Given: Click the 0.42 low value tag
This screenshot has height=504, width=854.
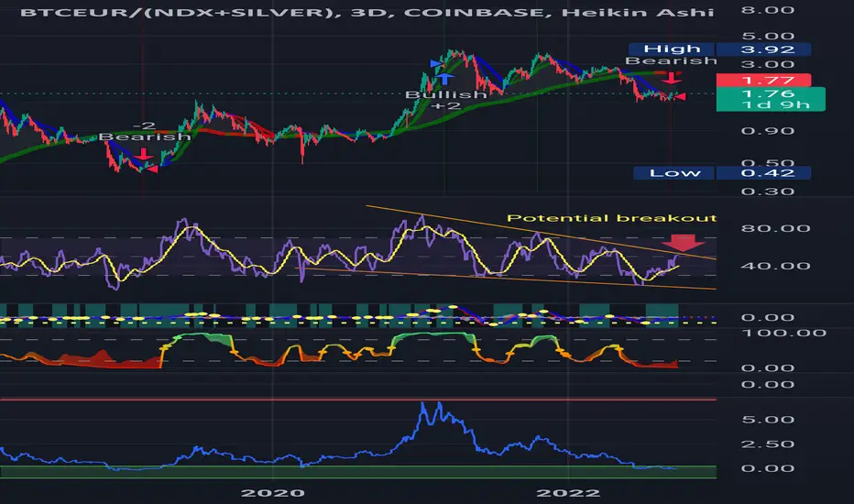Looking at the screenshot, I should click(763, 172).
